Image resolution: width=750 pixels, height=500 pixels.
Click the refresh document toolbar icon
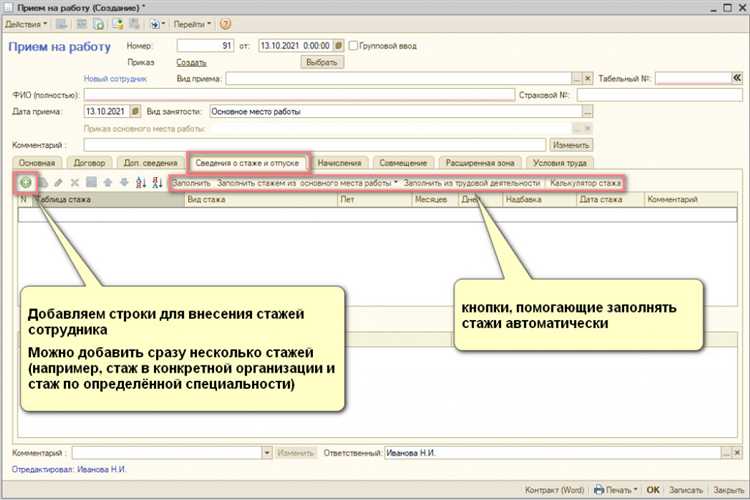click(99, 24)
